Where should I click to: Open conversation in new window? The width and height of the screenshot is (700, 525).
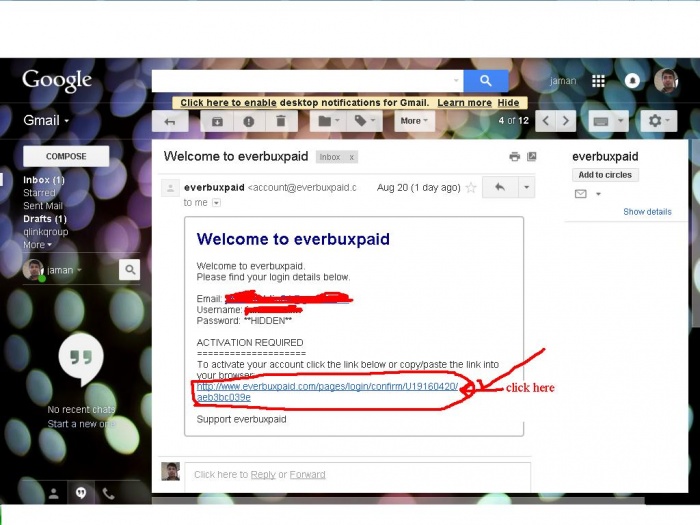[532, 157]
